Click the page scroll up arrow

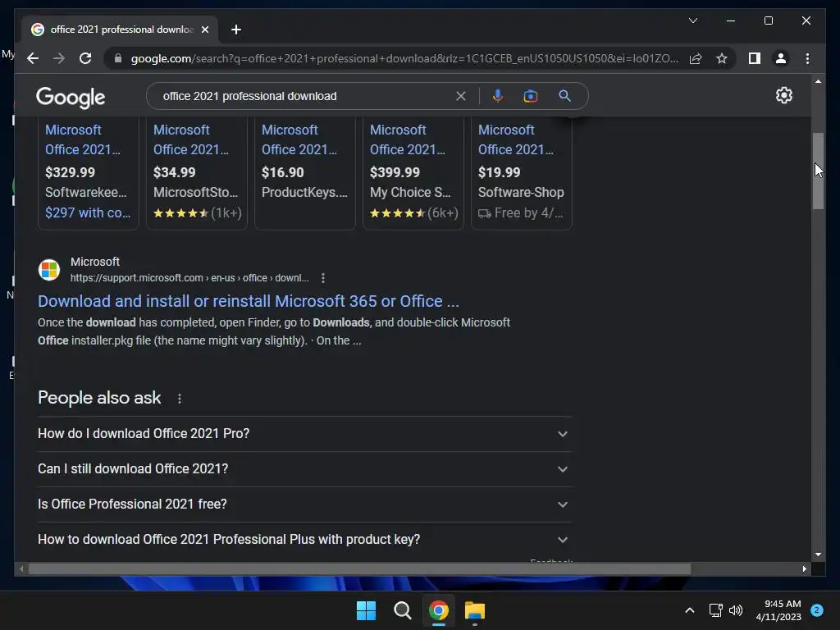[818, 81]
